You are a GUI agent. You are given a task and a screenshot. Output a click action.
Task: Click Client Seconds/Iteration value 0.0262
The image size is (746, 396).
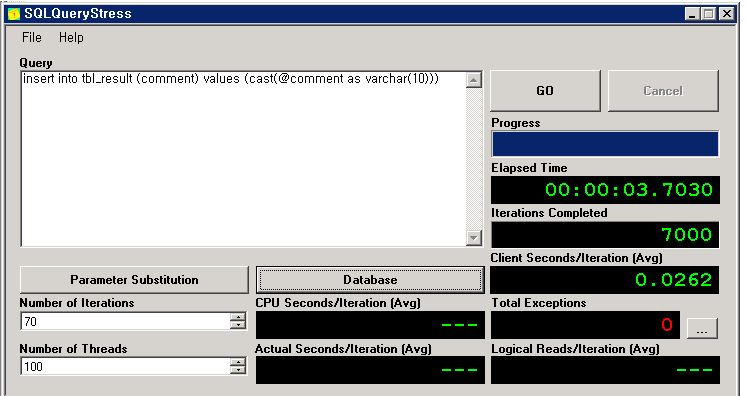673,280
